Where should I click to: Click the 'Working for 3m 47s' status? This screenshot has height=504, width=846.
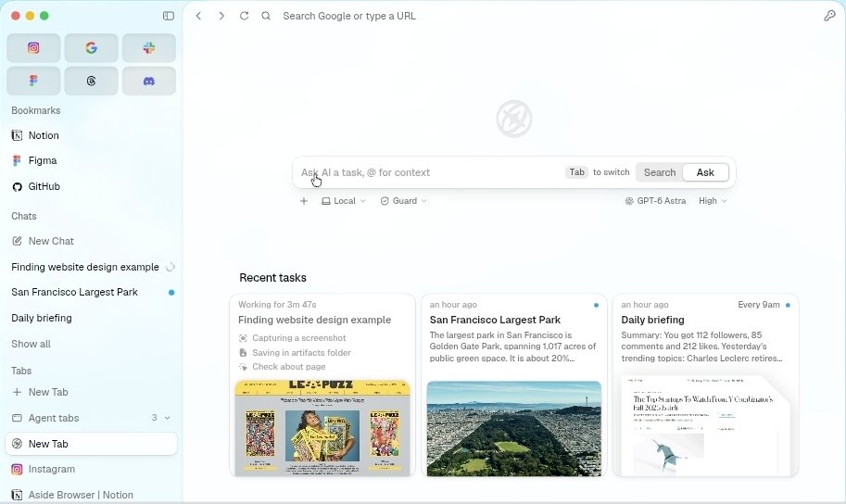tap(277, 305)
